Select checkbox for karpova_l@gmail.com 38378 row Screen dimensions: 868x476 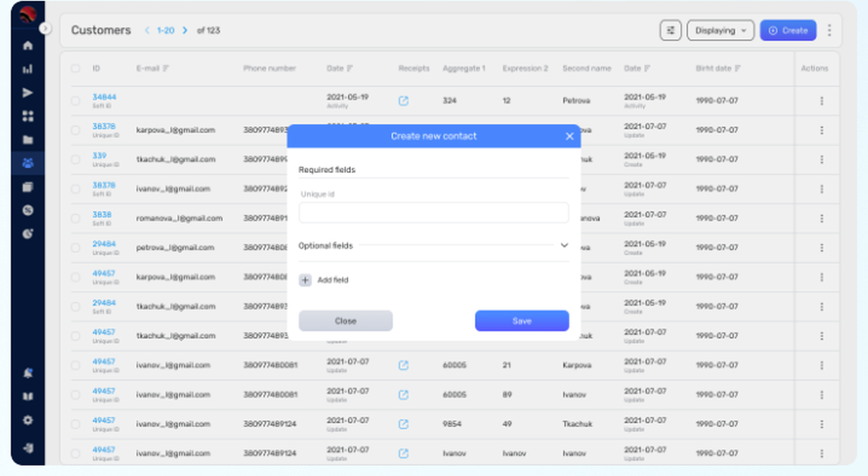(x=76, y=129)
